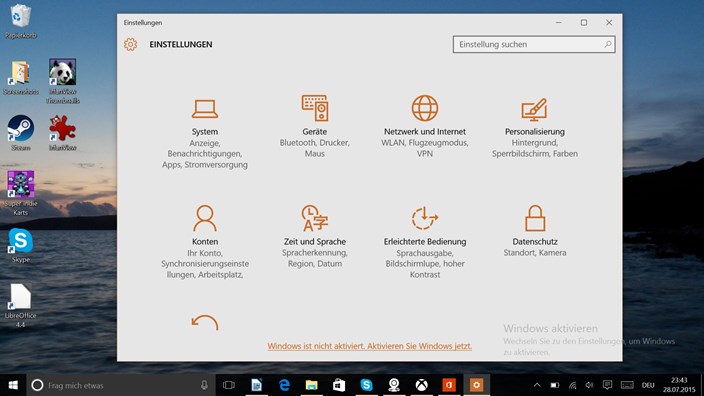Open Datenschutz padlock icon
Image resolution: width=704 pixels, height=396 pixels.
535,218
